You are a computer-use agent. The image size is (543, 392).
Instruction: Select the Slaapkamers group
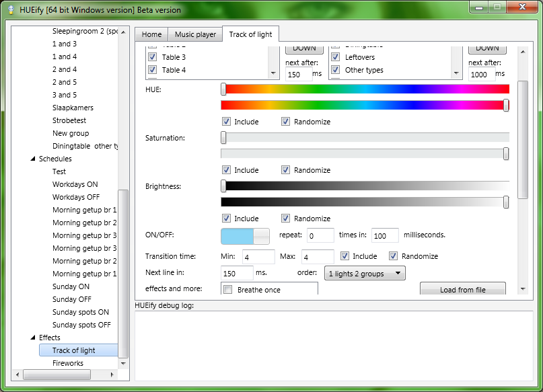pos(73,108)
